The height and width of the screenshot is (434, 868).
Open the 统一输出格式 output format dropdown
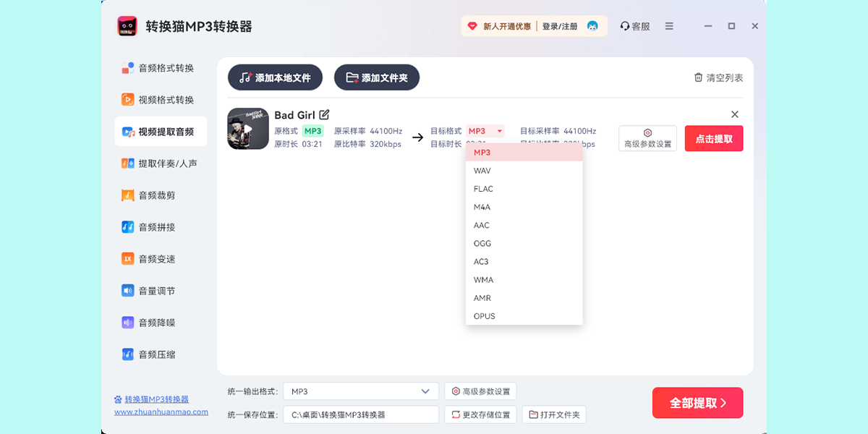[359, 391]
